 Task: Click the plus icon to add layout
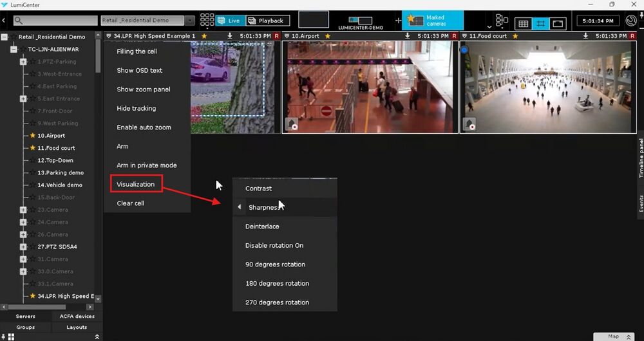click(397, 21)
